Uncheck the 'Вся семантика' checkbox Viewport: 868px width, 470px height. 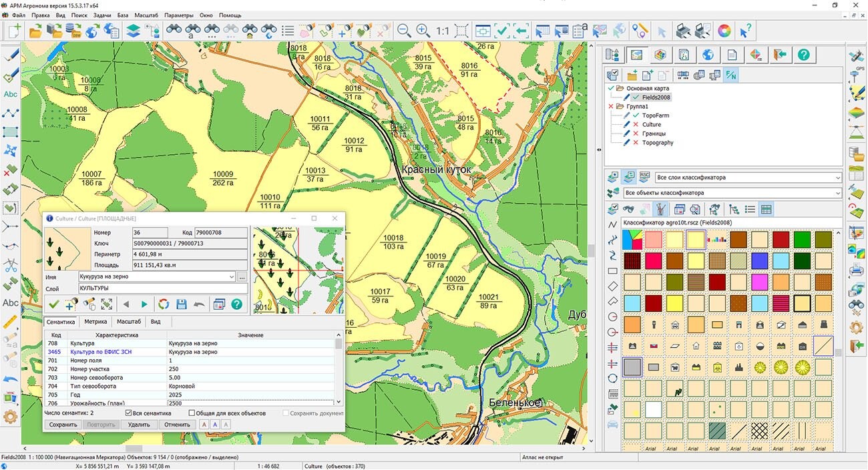pos(129,413)
